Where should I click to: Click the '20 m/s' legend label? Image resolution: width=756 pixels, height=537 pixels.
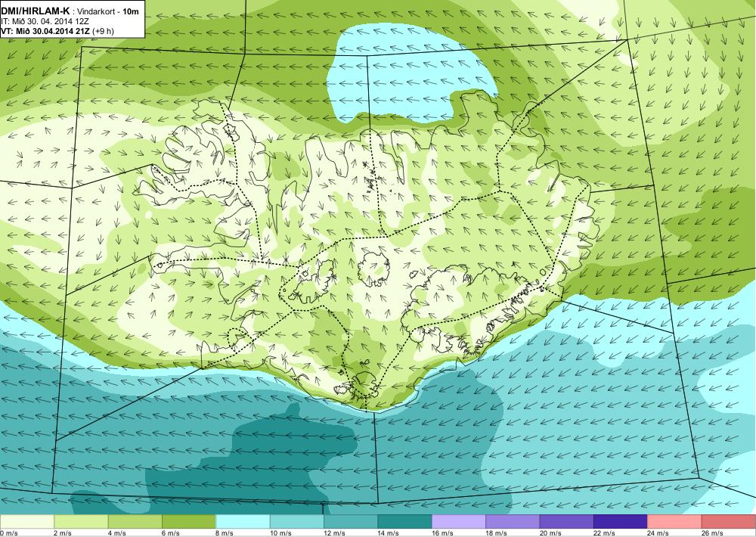click(x=550, y=532)
